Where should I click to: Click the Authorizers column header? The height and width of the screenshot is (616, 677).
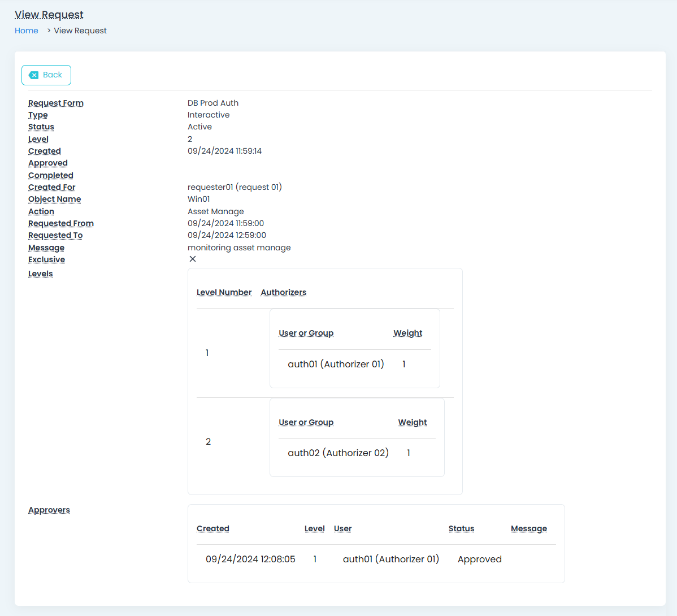click(x=284, y=292)
